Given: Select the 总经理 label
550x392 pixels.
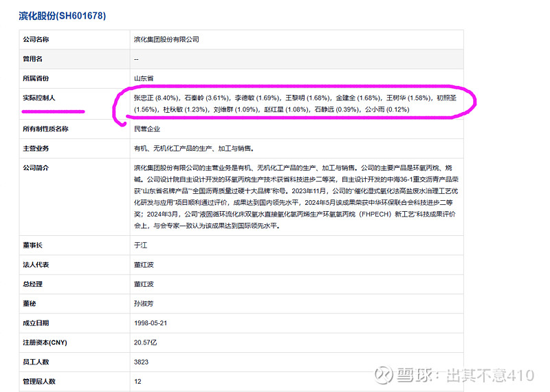Looking at the screenshot, I should pos(32,284).
